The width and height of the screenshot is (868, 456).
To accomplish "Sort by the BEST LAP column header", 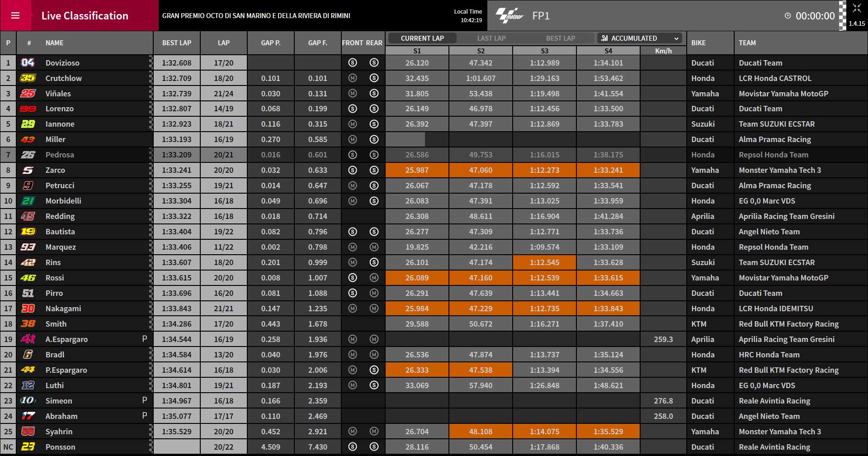I will (177, 43).
